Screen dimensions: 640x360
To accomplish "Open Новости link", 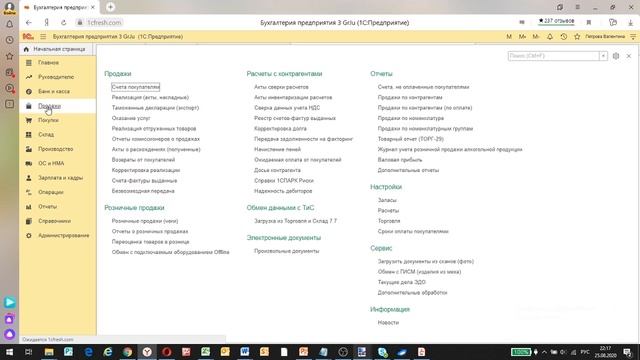I will (x=388, y=322).
